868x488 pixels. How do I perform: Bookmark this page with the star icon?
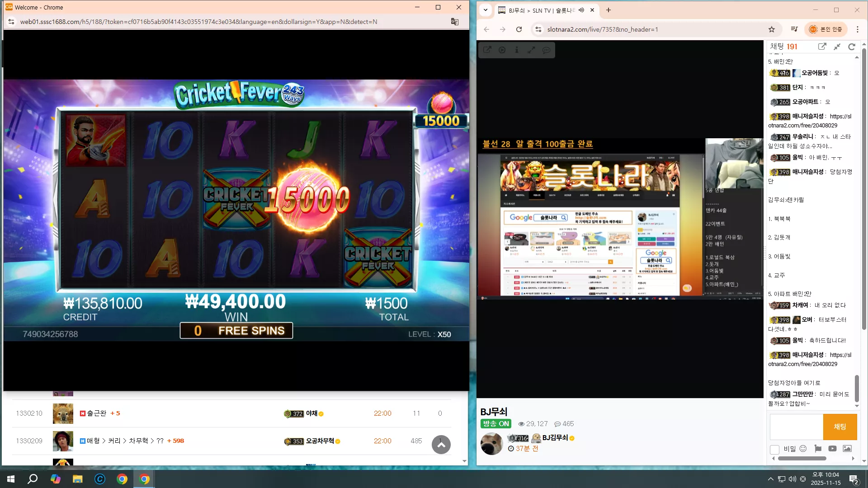[x=772, y=29]
